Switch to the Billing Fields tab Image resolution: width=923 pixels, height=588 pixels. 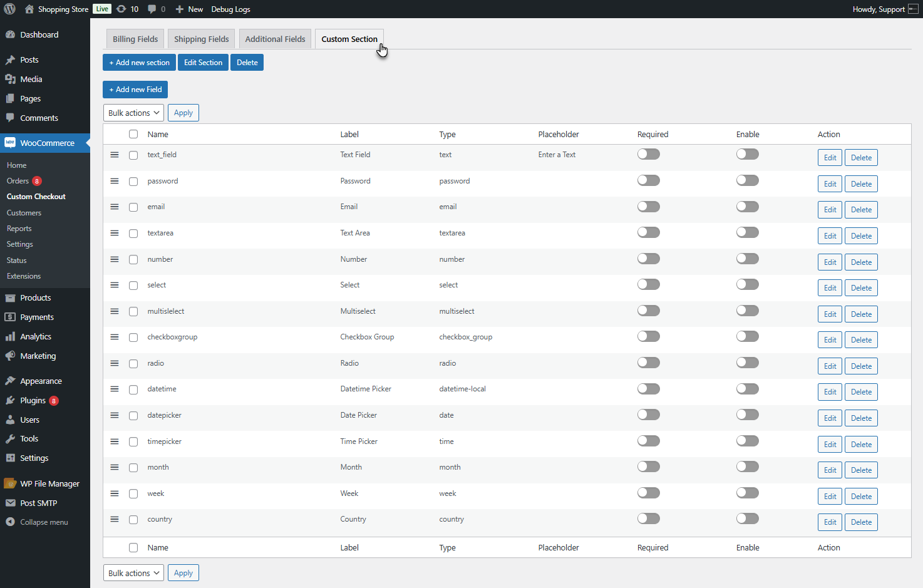click(x=135, y=38)
